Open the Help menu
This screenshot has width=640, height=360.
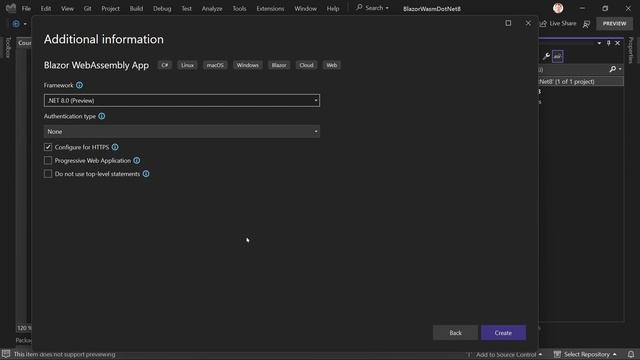pyautogui.click(x=333, y=8)
